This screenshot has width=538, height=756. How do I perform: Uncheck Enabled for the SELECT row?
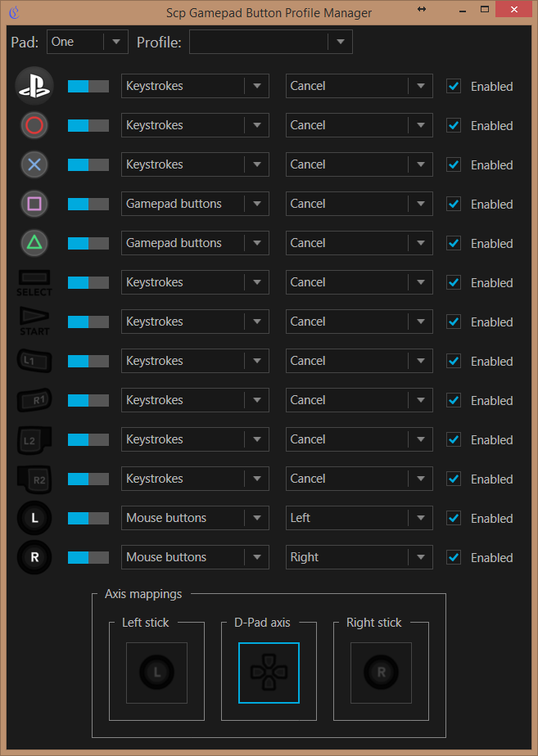[454, 282]
